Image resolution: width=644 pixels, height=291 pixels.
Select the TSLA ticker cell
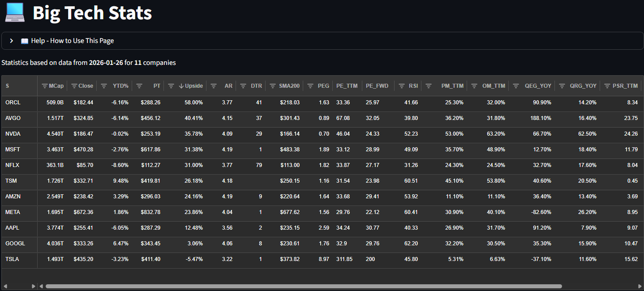point(19,260)
